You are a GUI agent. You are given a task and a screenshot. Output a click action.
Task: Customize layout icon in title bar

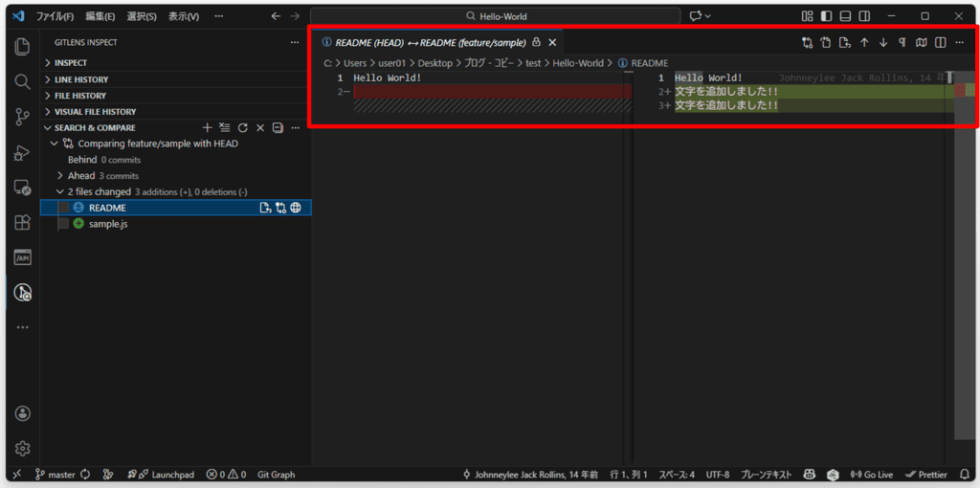coord(808,16)
